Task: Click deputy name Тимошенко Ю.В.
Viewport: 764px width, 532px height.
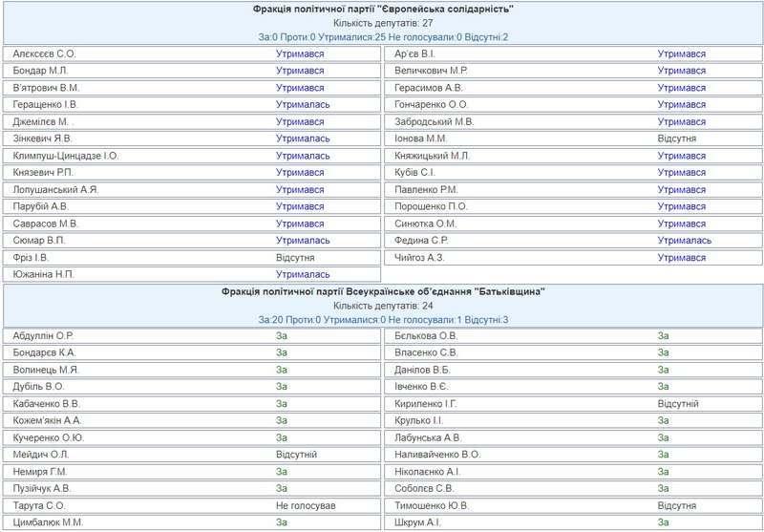Action: click(x=432, y=505)
